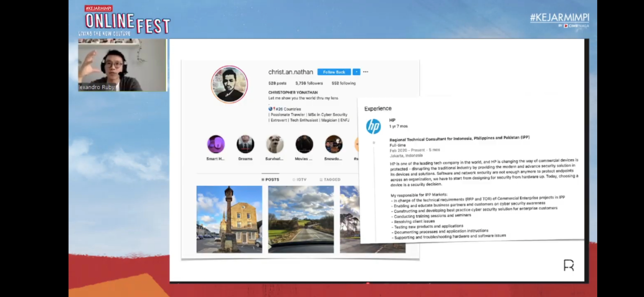Open the country road photo post

301,219
